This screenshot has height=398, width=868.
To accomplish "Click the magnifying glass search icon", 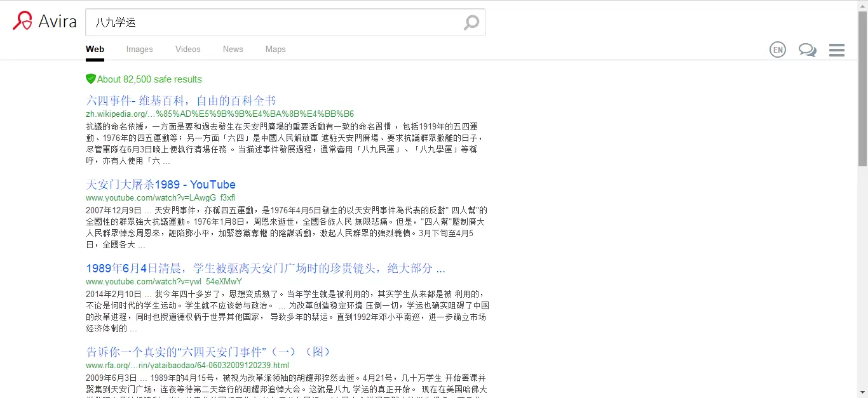I will pos(471,23).
